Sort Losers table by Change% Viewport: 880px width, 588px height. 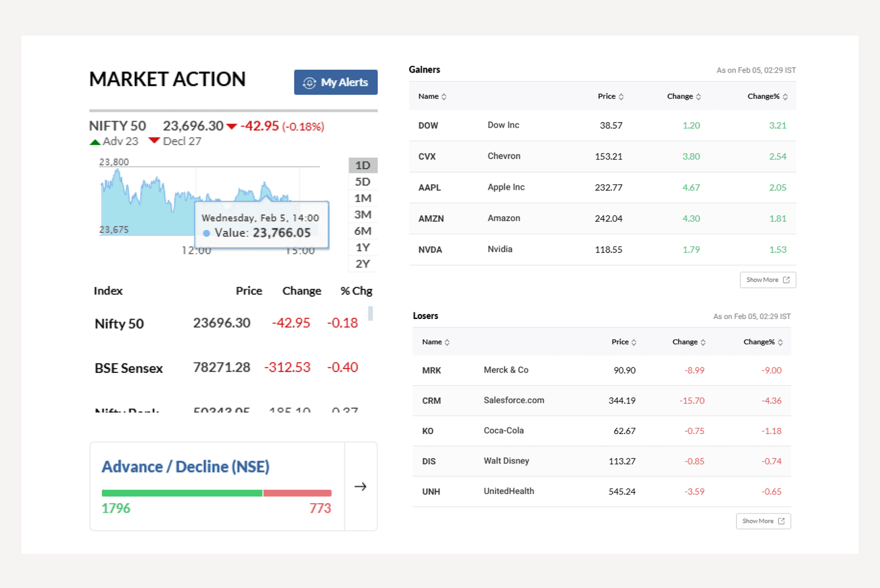coord(763,342)
